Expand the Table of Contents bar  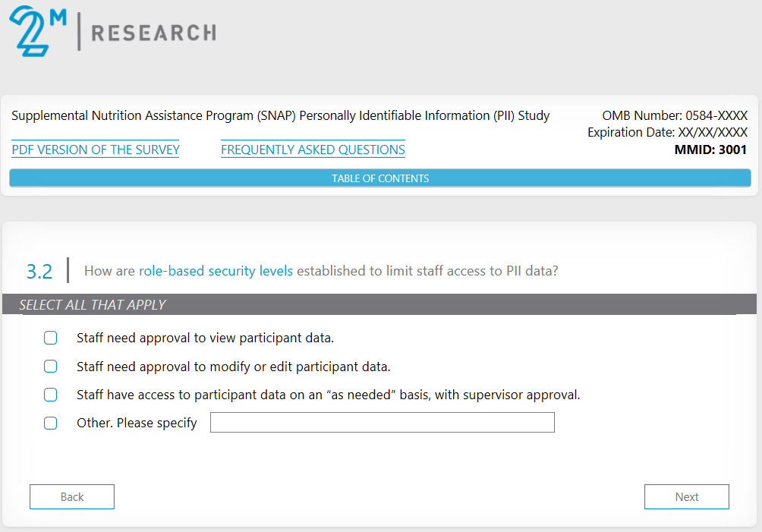pos(380,178)
